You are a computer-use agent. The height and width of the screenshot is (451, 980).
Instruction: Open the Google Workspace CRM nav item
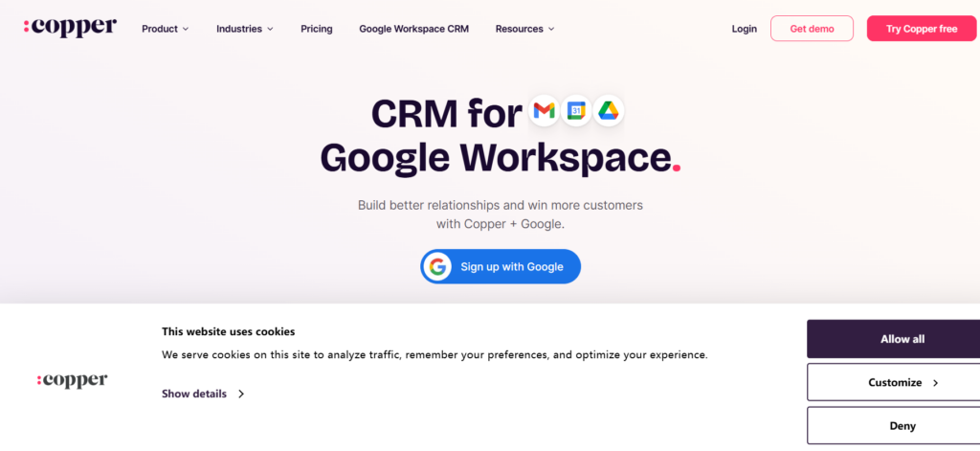click(413, 29)
